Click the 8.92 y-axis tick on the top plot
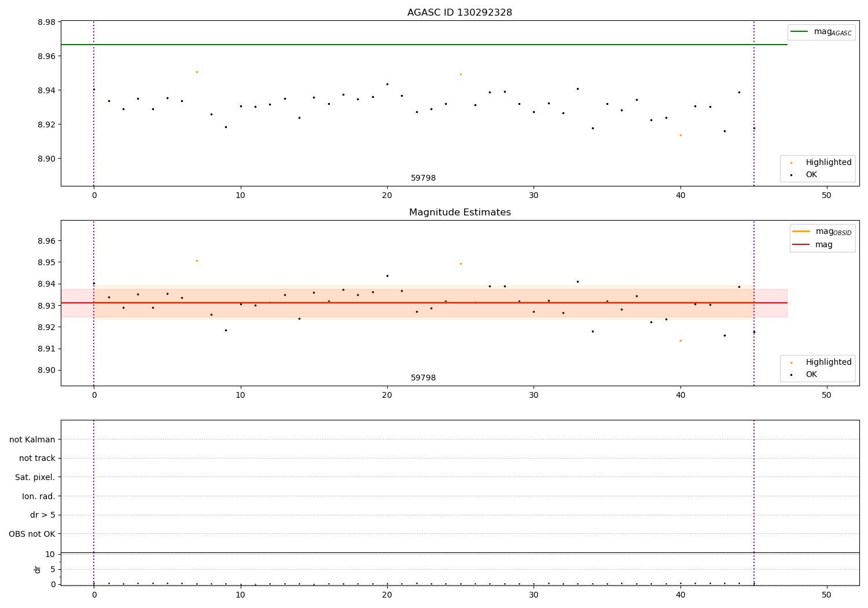 click(x=46, y=125)
